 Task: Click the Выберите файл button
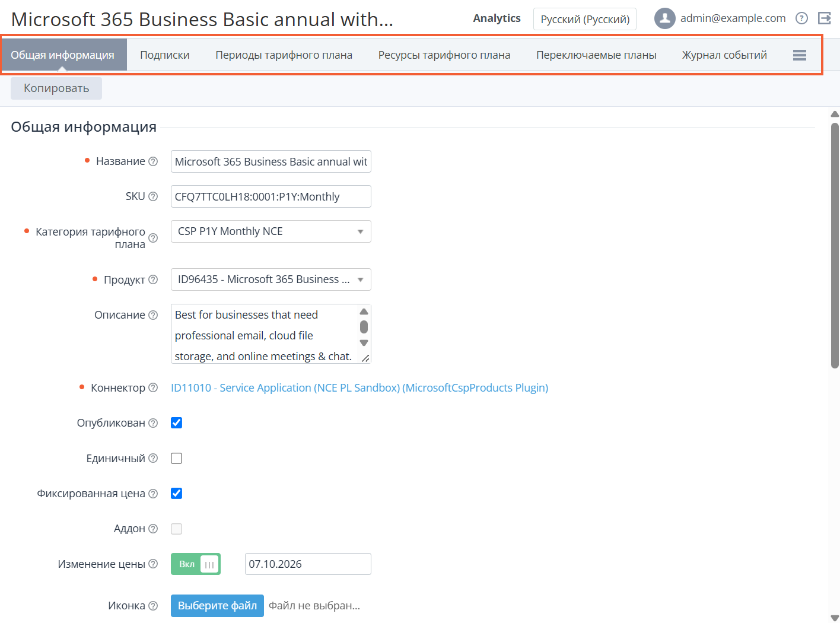click(217, 606)
